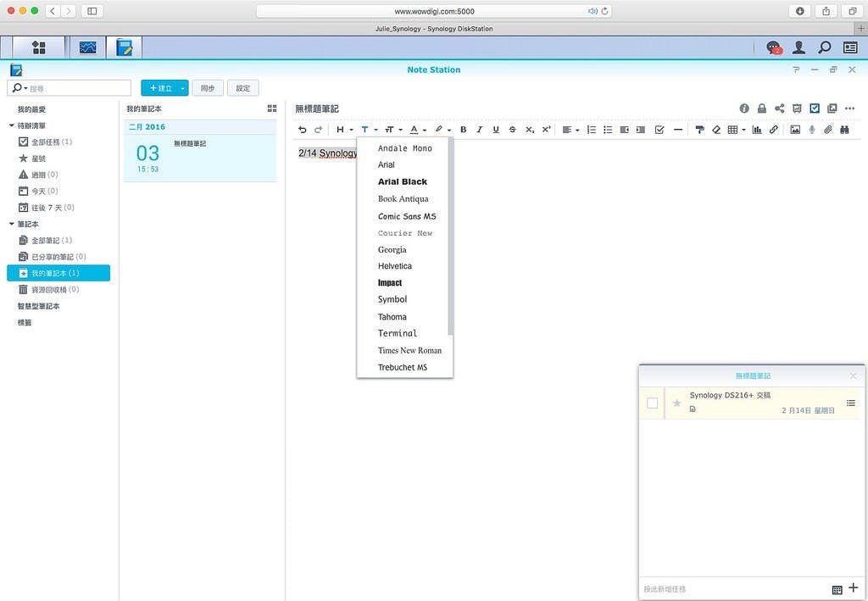Click the Bold formatting icon

[x=463, y=130]
